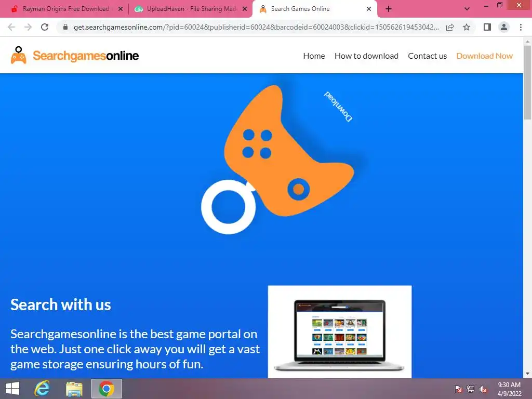This screenshot has height=399, width=532.
Task: Click the muted volume tray icon
Action: [483, 389]
